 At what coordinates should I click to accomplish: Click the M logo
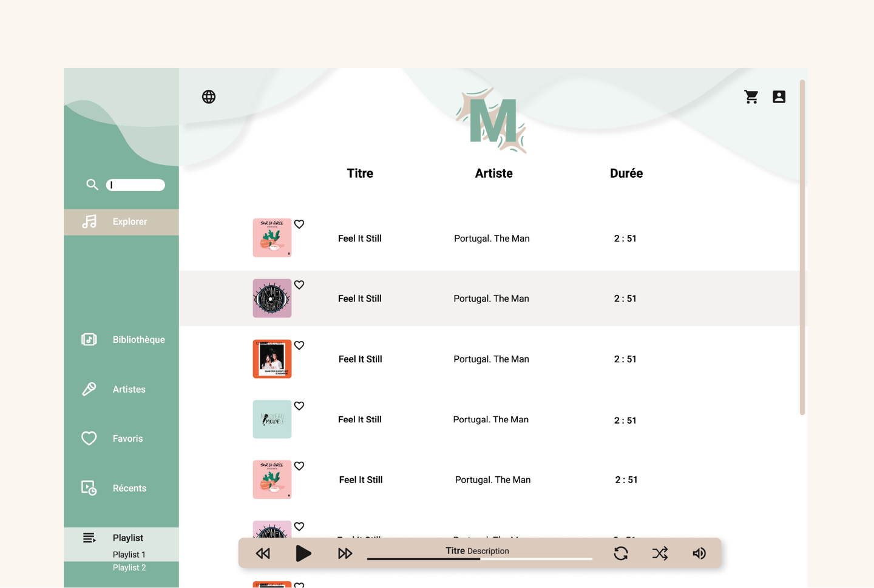[x=492, y=120]
